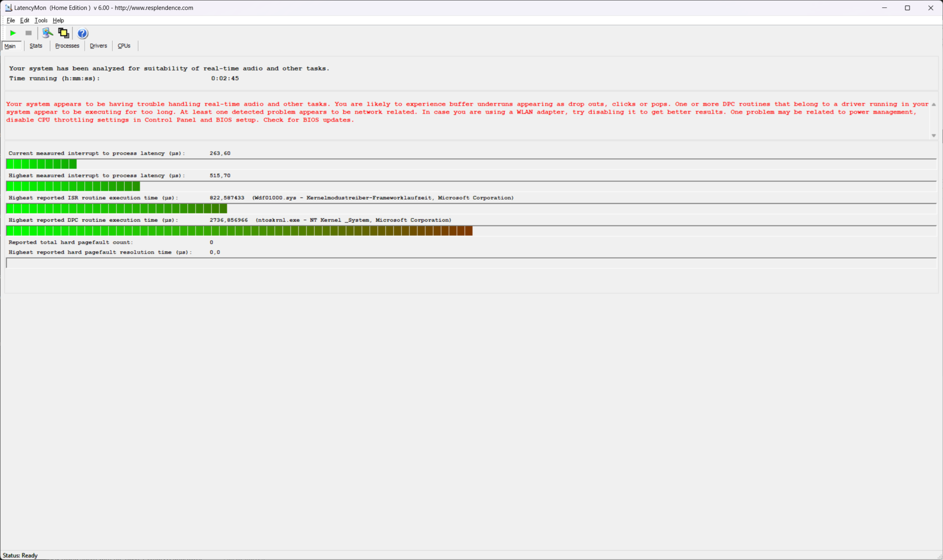Viewport: 943px width, 560px height.
Task: Switch to the Drivers tab
Action: [x=98, y=46]
